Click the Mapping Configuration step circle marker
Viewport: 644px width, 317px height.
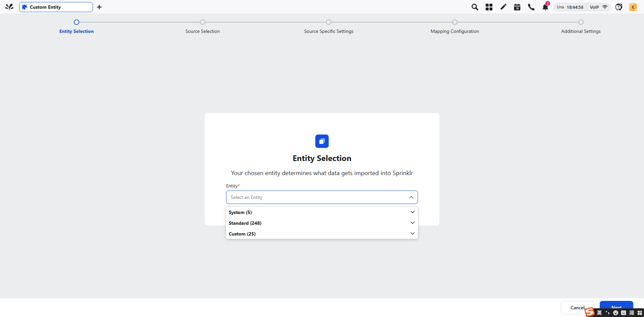tap(455, 22)
